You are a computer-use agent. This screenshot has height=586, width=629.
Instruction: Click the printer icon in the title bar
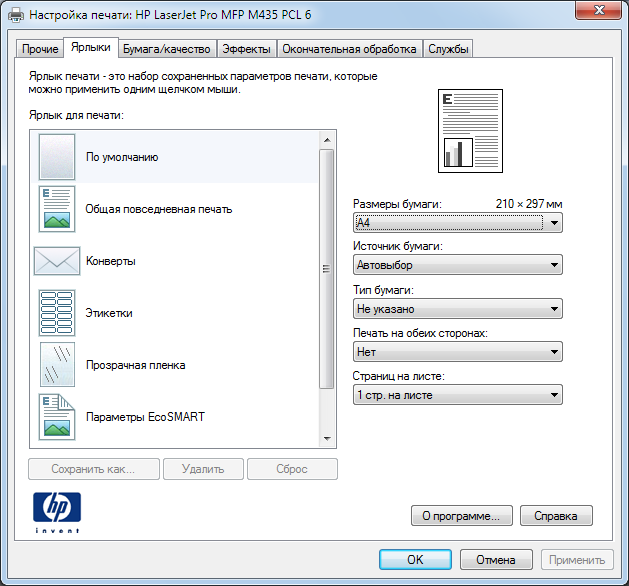point(16,15)
